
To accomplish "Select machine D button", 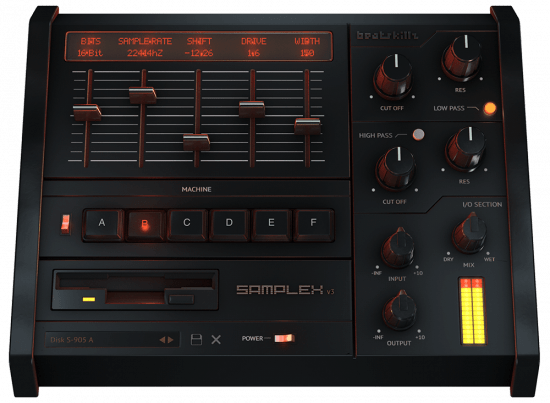I will click(x=229, y=224).
